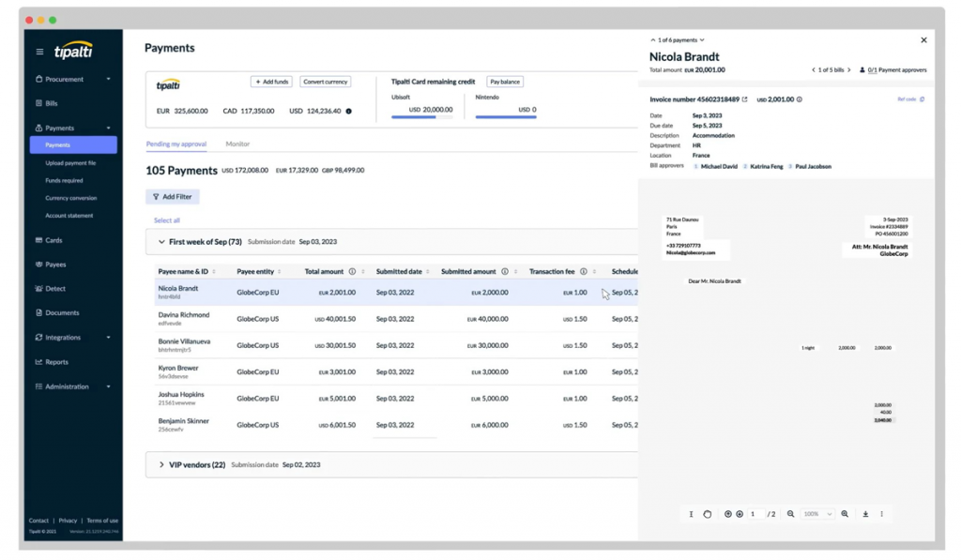This screenshot has height=560, width=961.
Task: Click info icon beside Total amount column header
Action: tap(353, 271)
